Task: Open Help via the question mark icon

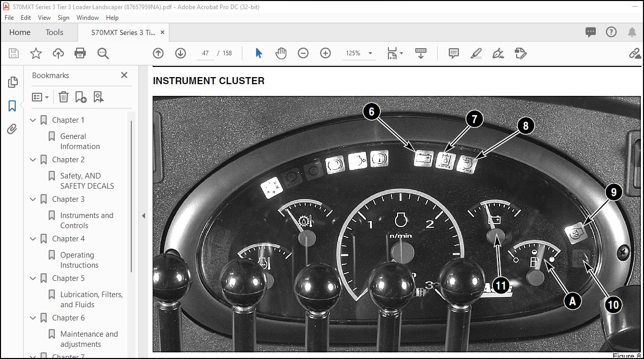Action: tap(612, 32)
